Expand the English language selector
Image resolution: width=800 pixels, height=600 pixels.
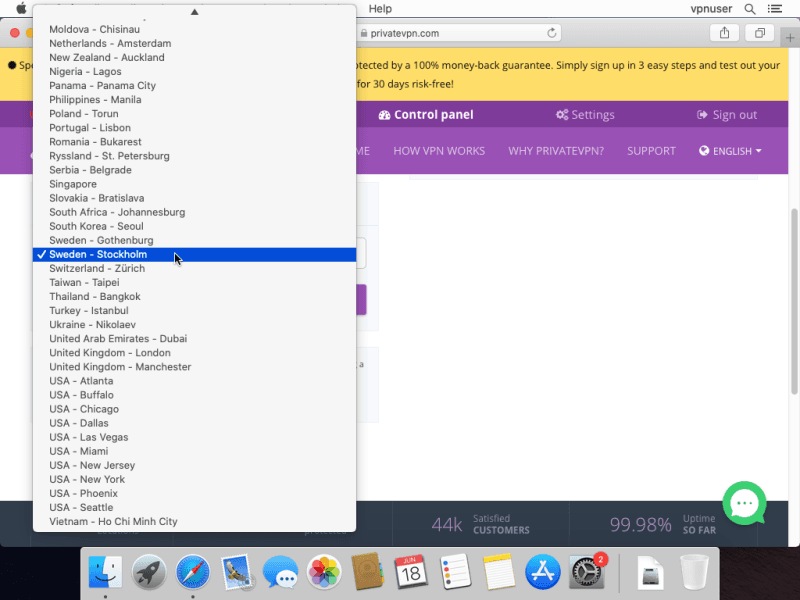point(730,151)
